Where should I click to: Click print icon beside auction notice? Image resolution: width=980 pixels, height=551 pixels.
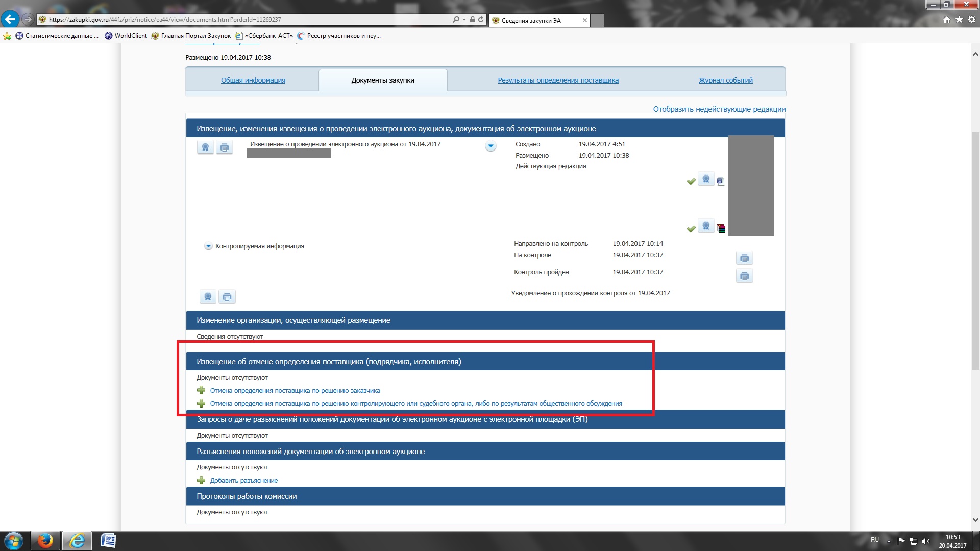[224, 147]
